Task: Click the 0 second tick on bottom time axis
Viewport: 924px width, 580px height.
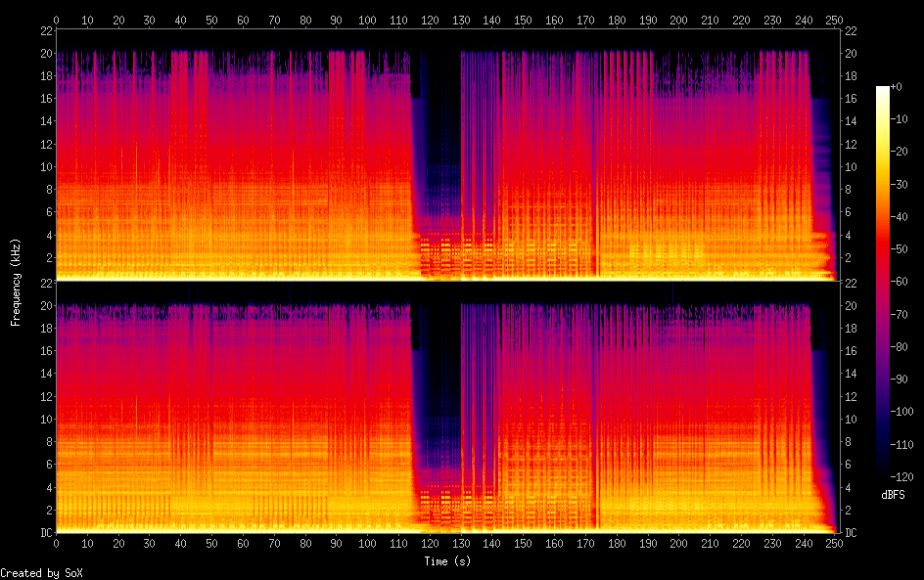Action: coord(56,544)
